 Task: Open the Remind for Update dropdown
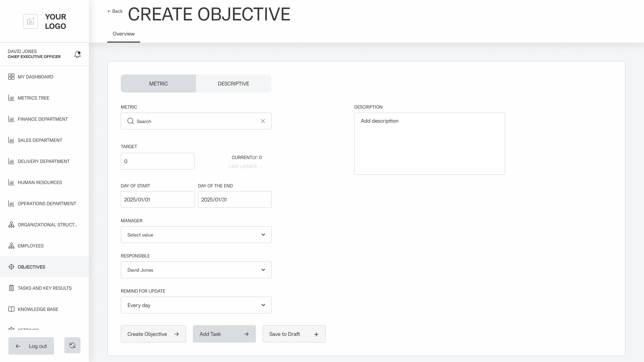click(x=196, y=305)
